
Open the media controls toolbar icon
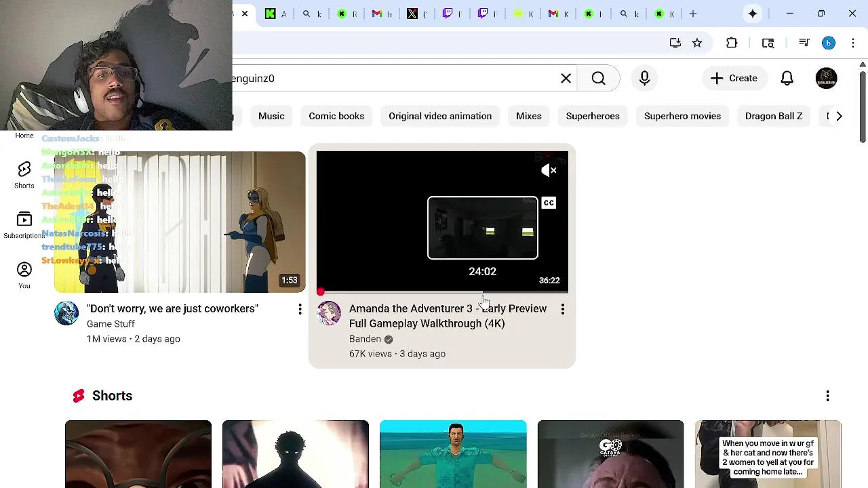[x=804, y=43]
